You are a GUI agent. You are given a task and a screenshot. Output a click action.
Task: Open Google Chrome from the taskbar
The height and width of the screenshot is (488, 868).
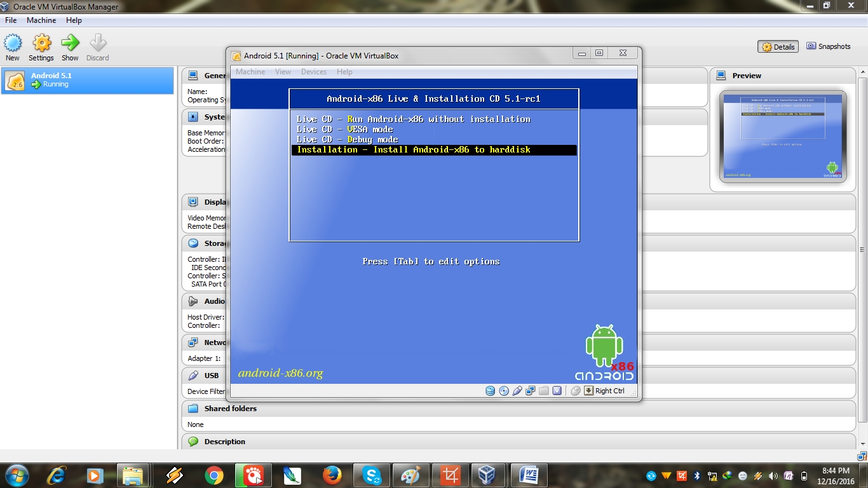click(x=214, y=475)
